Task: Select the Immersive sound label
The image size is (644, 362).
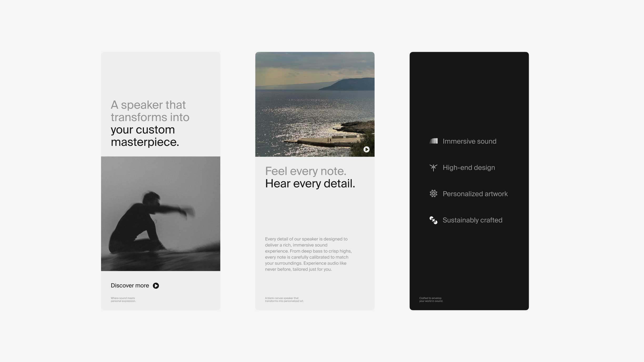Action: click(469, 141)
